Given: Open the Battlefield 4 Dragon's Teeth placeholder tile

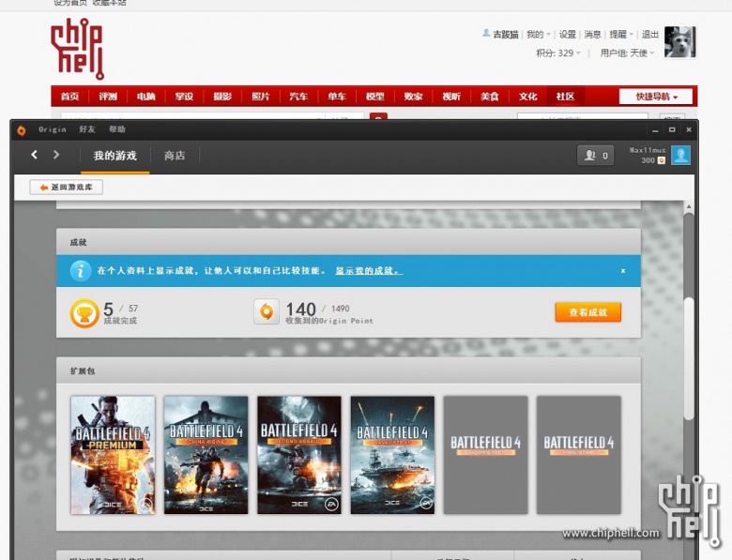Looking at the screenshot, I should pyautogui.click(x=485, y=455).
